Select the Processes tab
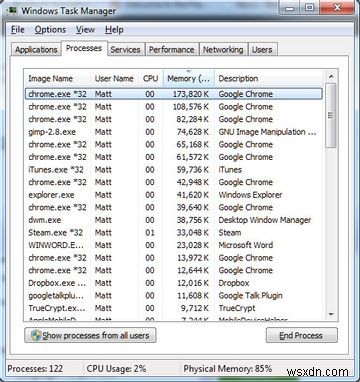360x382 pixels. (84, 48)
